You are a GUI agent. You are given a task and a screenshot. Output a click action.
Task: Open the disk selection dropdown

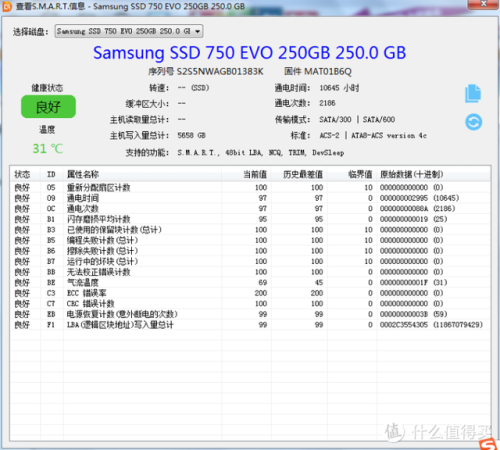(x=129, y=31)
